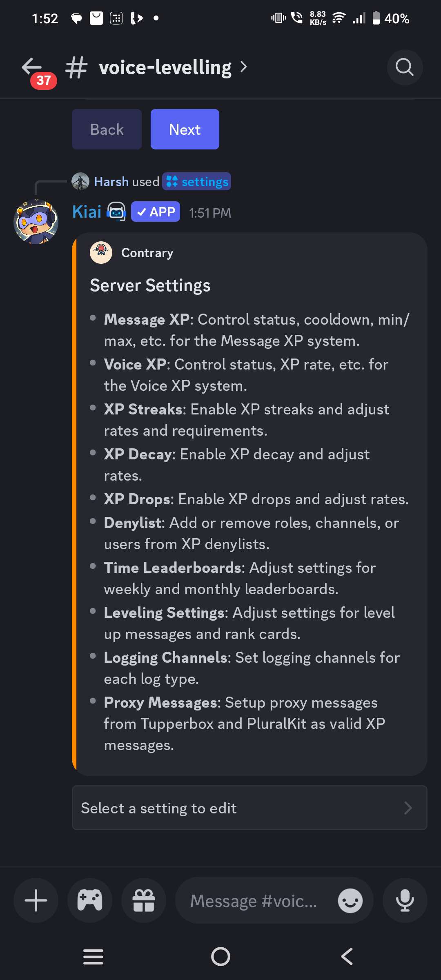Tap the gift icon

pyautogui.click(x=144, y=900)
